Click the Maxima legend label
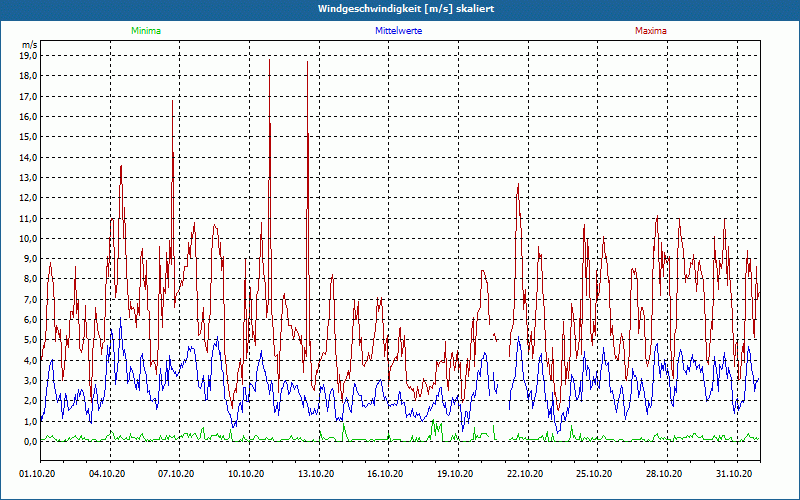The width and height of the screenshot is (800, 500). 651,31
